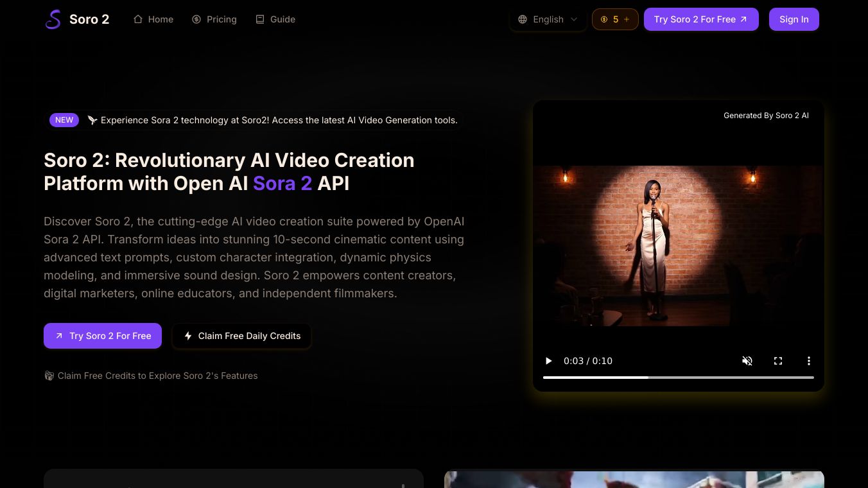Open the Pricing page

(214, 19)
